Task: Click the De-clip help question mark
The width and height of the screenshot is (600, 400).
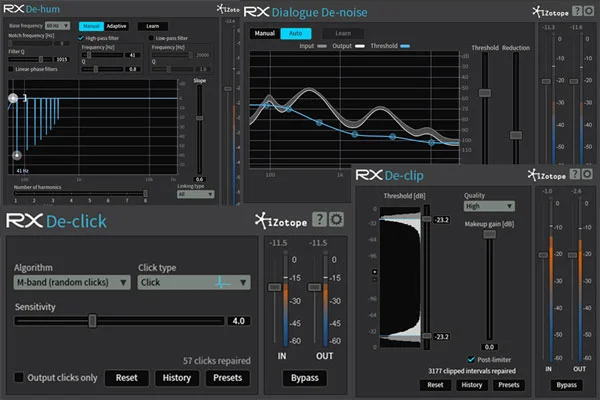Action: click(x=575, y=174)
